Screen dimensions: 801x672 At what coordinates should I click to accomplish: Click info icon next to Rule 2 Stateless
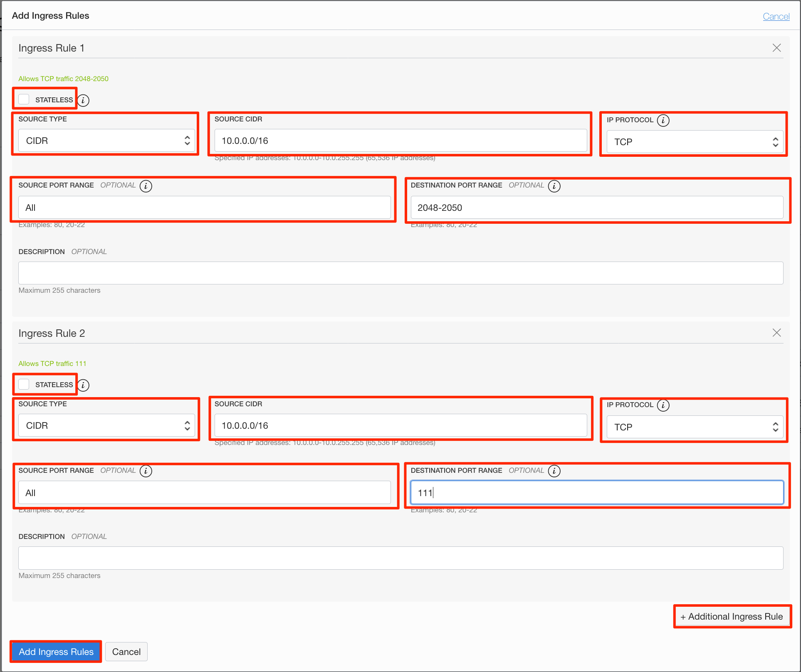(x=83, y=385)
